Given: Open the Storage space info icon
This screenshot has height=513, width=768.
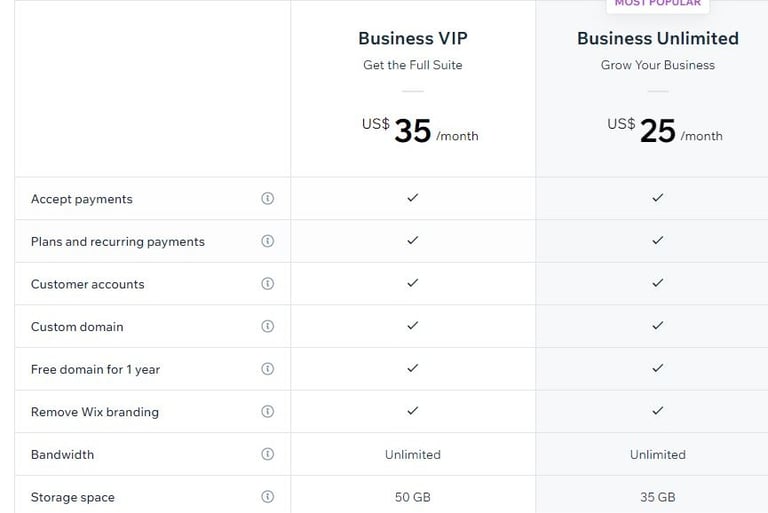Looking at the screenshot, I should [267, 497].
